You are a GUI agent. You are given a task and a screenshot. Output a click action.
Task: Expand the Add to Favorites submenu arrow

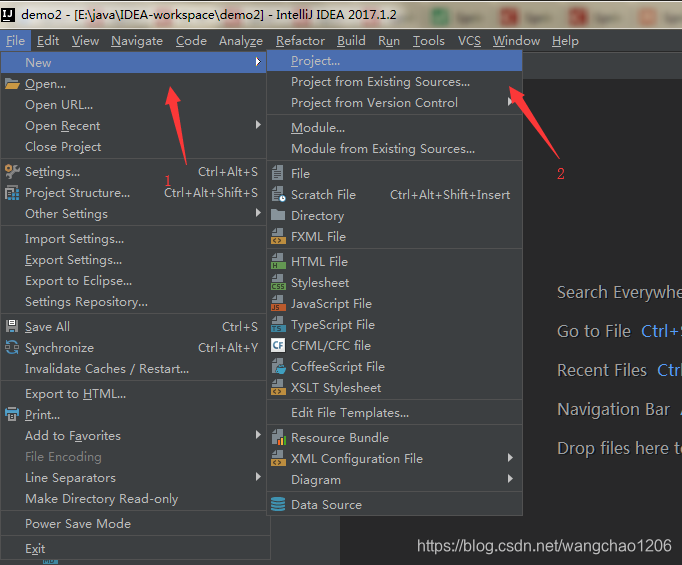(258, 435)
